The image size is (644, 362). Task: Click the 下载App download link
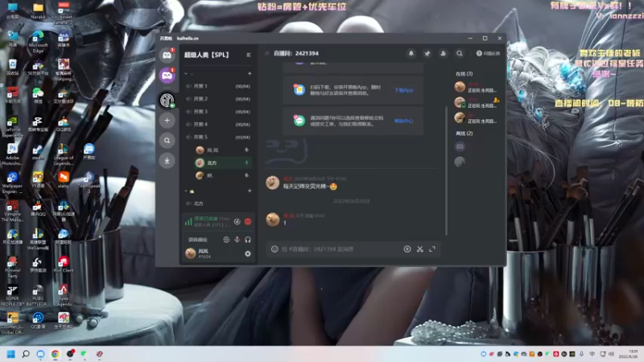coord(404,90)
